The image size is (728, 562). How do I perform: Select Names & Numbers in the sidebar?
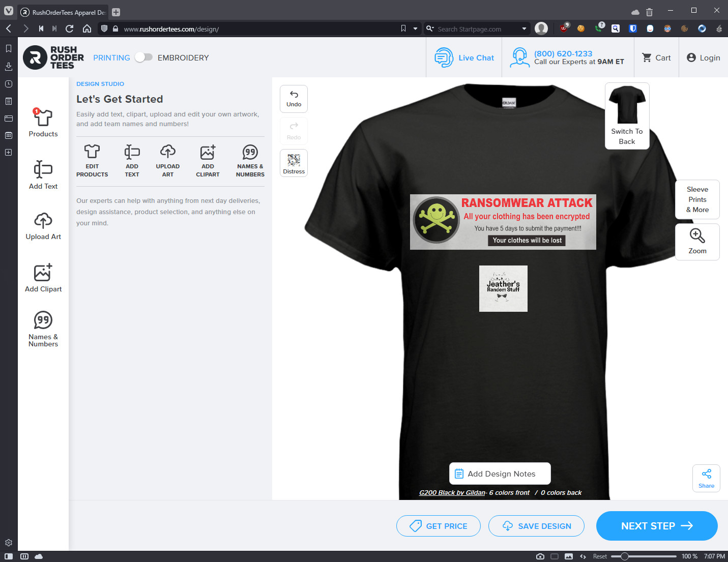pos(43,329)
